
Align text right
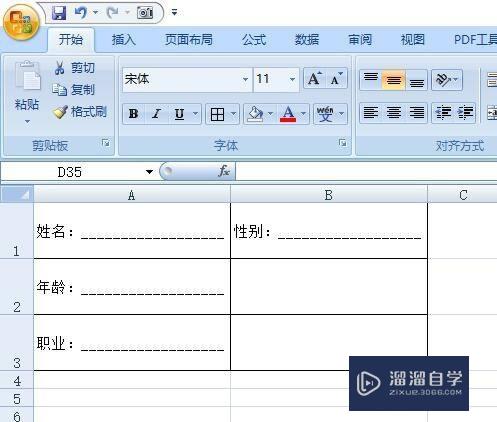(416, 113)
